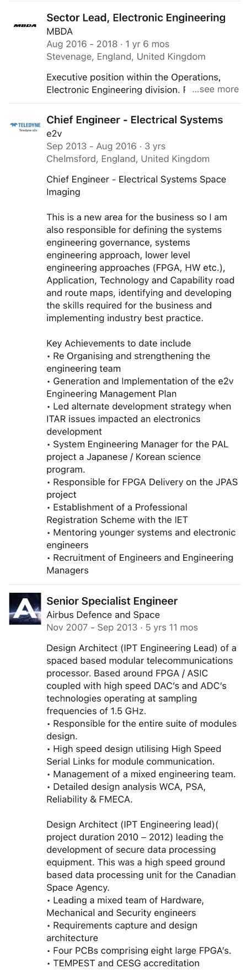Screen dimensions: 251x980
Task: Expand description with '…see more'
Action: [x=215, y=89]
